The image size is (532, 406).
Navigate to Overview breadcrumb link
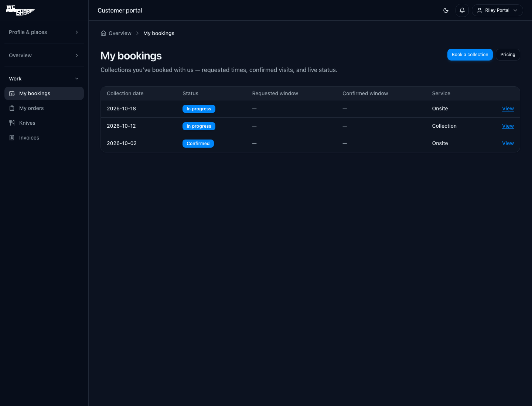120,33
